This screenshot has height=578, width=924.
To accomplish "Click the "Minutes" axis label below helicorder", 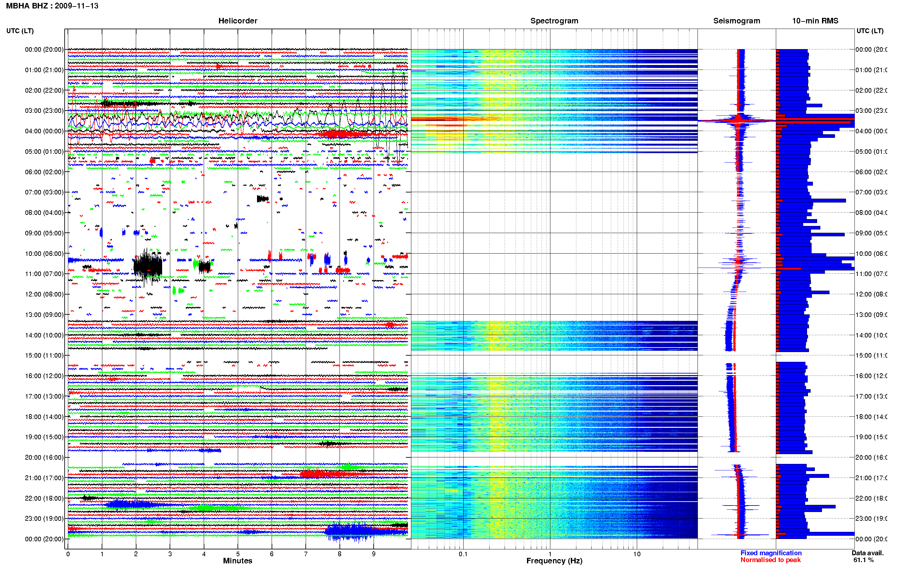I will click(x=237, y=560).
